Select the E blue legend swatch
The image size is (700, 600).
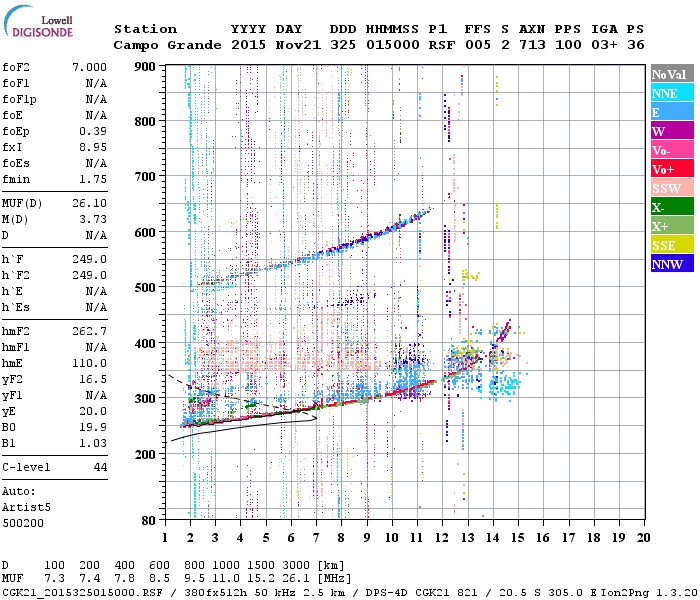[x=672, y=112]
